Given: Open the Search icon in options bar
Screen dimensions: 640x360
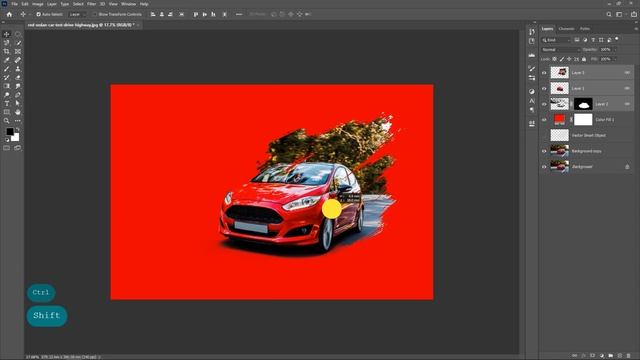Looking at the screenshot, I should pyautogui.click(x=609, y=14).
